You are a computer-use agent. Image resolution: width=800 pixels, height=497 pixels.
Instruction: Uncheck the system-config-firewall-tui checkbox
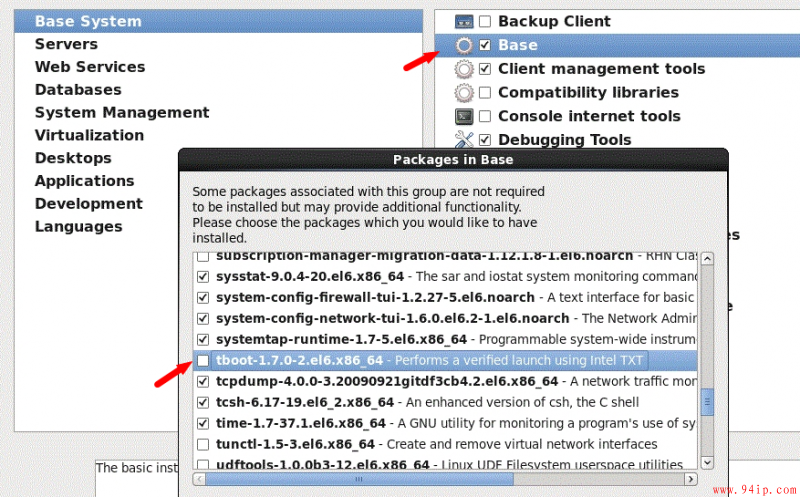coord(203,297)
